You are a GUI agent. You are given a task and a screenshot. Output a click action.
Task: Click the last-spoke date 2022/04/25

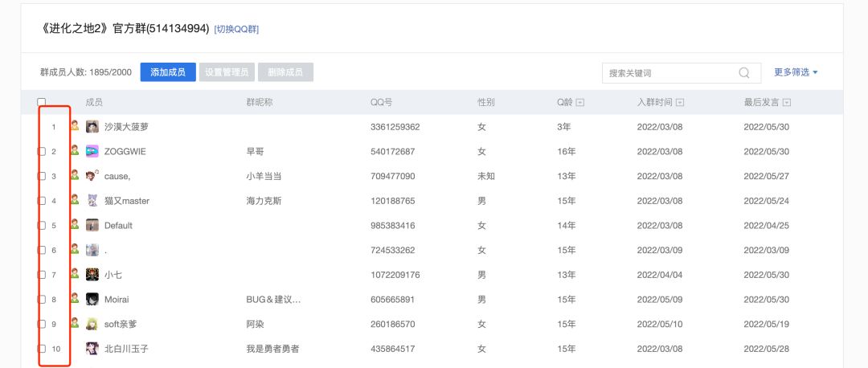point(766,225)
